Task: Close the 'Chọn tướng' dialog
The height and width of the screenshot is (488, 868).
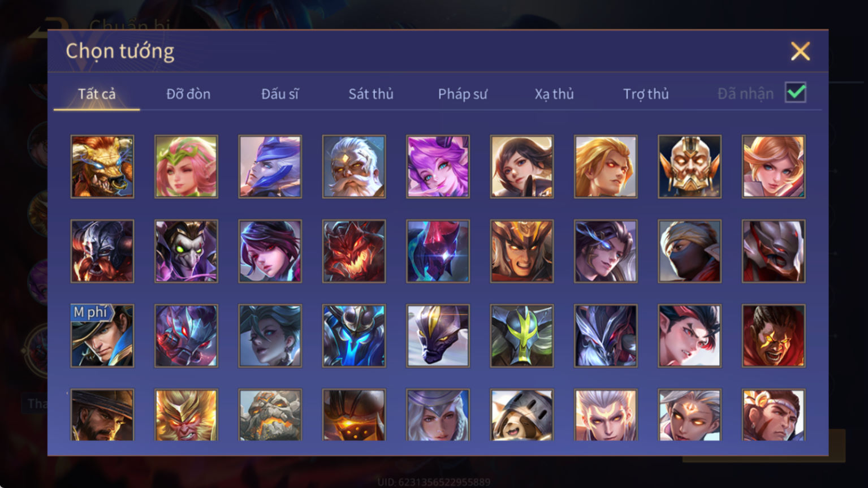Action: 800,51
